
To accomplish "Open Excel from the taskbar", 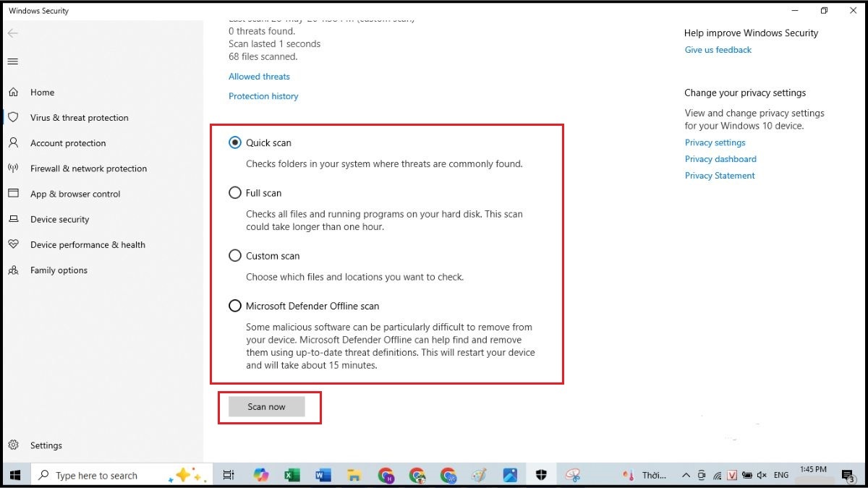I will click(292, 475).
